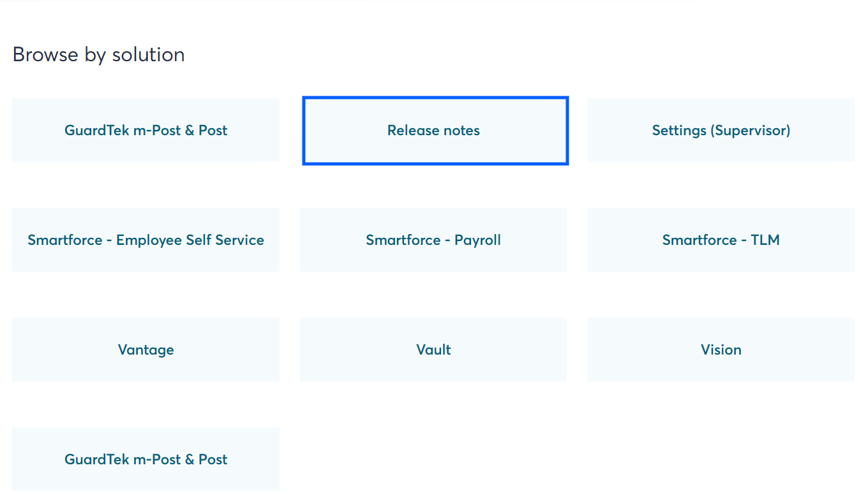Open Settings (Supervisor) solution tile
The height and width of the screenshot is (493, 868).
point(721,130)
